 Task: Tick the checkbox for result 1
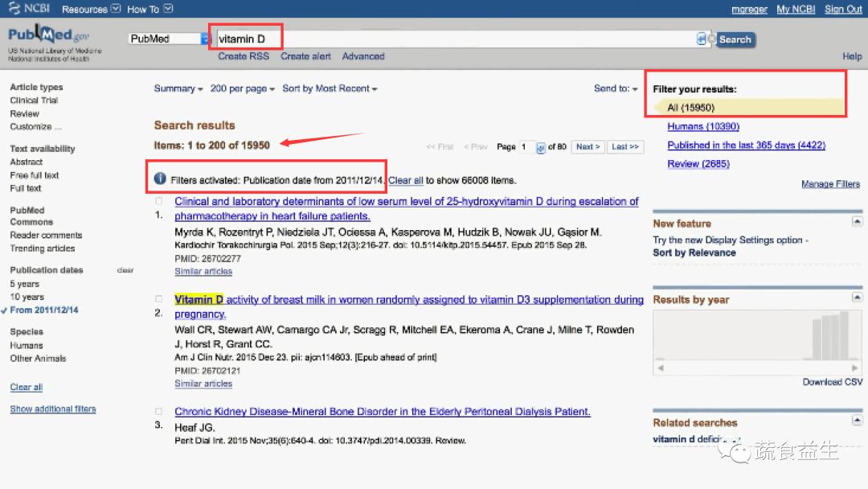tap(159, 201)
